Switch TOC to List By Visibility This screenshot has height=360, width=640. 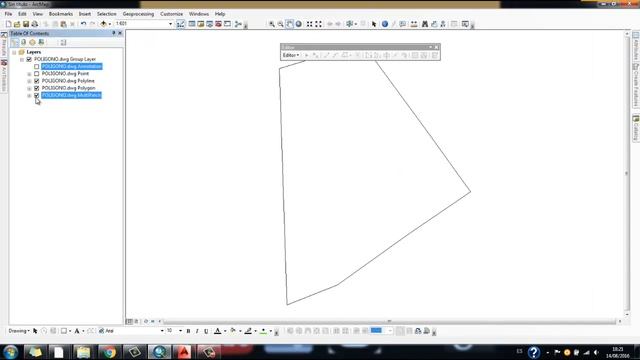tap(32, 42)
